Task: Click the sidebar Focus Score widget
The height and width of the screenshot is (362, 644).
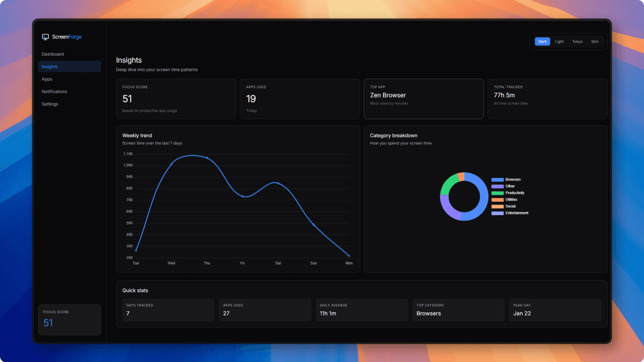Action: point(69,319)
